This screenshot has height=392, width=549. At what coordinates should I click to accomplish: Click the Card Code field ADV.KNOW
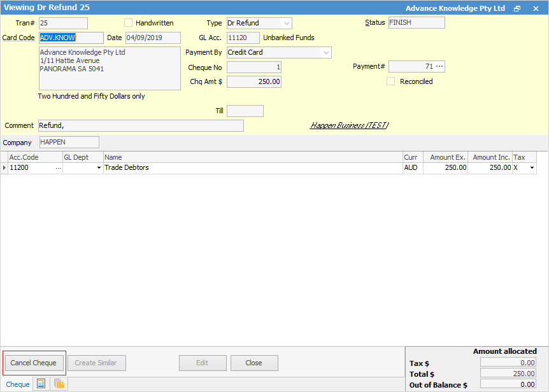pos(71,38)
